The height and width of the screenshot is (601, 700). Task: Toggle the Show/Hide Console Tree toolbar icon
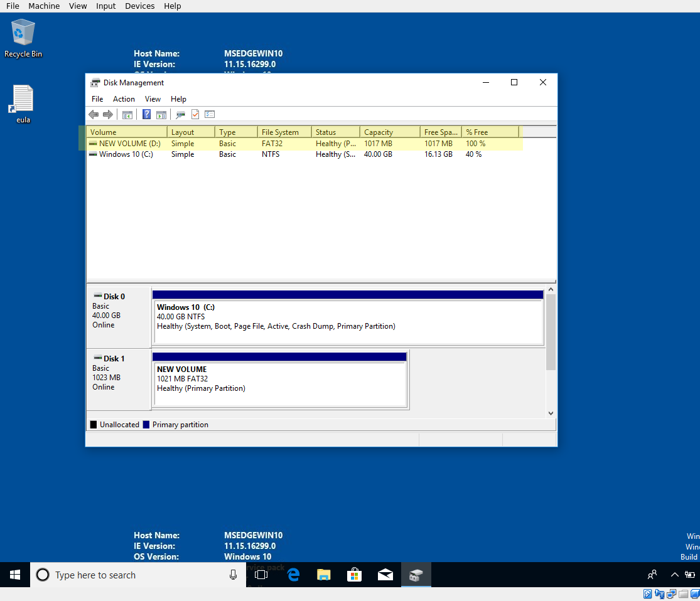point(127,115)
